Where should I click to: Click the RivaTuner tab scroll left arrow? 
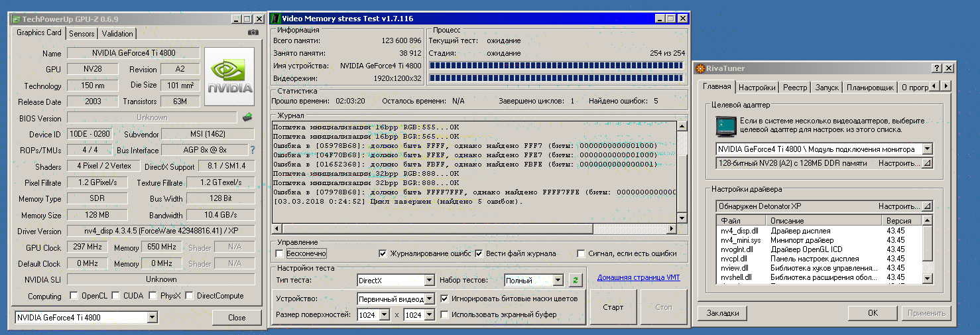pyautogui.click(x=935, y=87)
